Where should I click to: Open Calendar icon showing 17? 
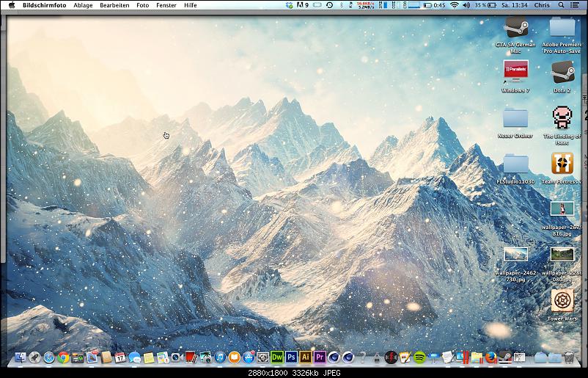[120, 357]
